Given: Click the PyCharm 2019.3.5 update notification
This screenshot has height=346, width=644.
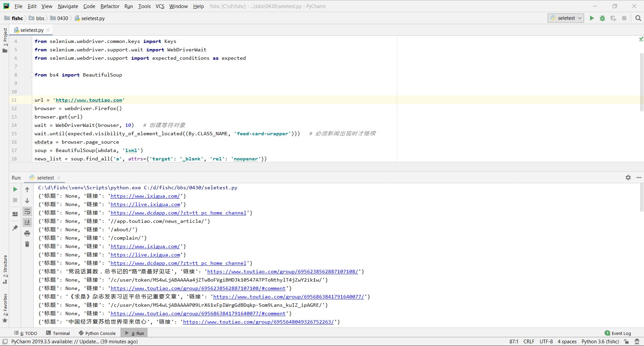Looking at the screenshot, I should [74, 342].
